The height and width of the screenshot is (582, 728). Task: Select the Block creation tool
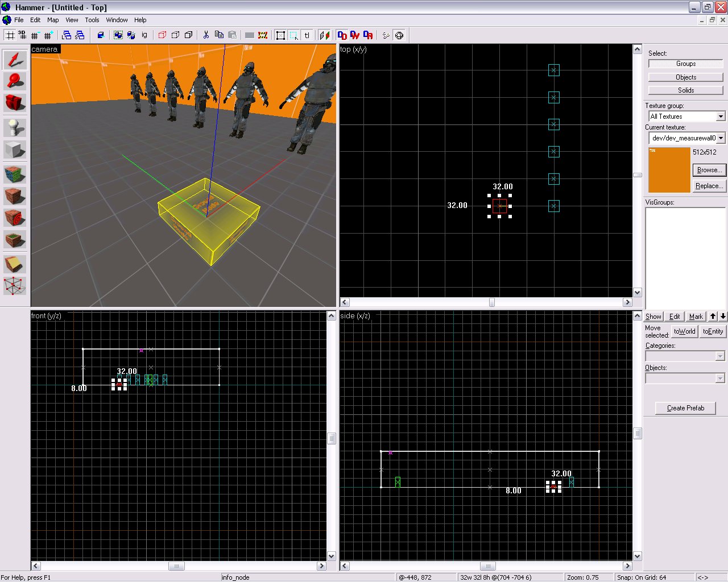click(15, 149)
